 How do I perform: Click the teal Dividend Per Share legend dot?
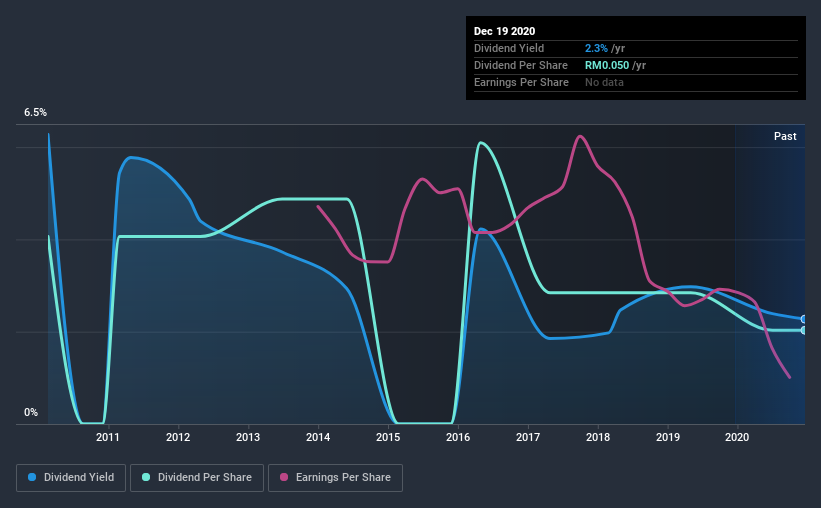[x=146, y=477]
